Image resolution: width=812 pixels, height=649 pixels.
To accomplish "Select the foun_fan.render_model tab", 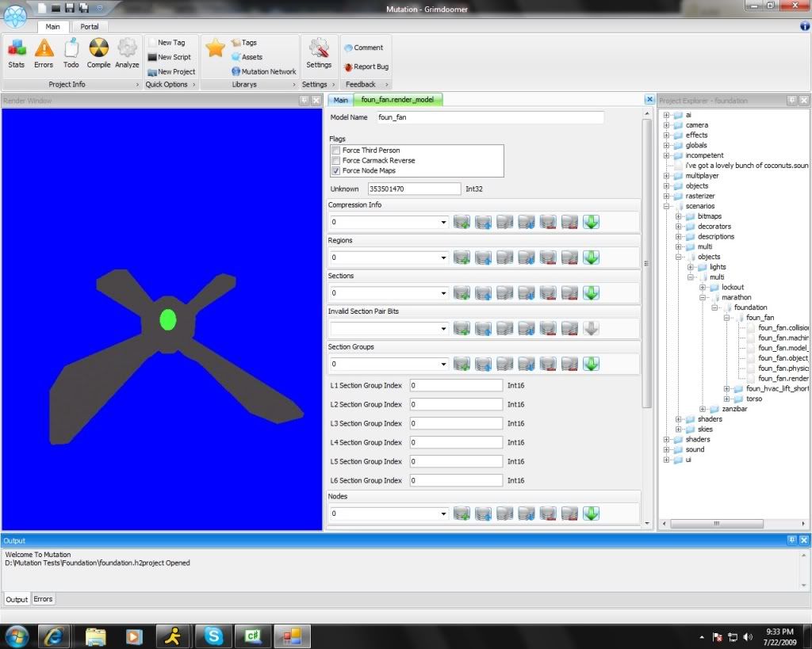I will pyautogui.click(x=397, y=99).
